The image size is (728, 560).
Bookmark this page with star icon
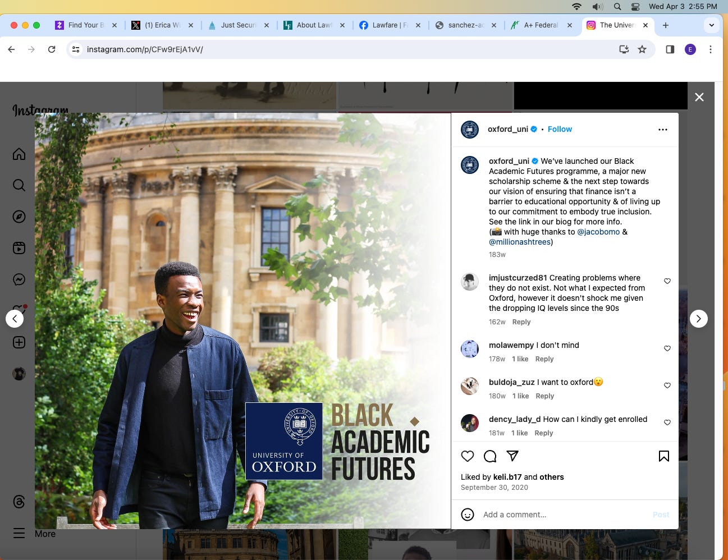(x=642, y=49)
